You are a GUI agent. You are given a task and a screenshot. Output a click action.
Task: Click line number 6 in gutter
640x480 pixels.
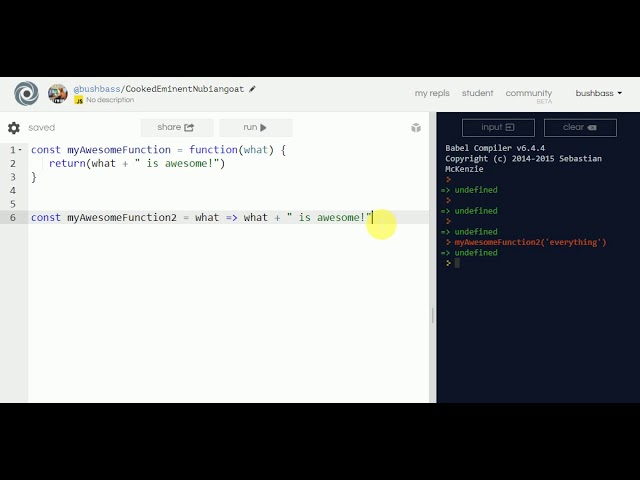13,218
